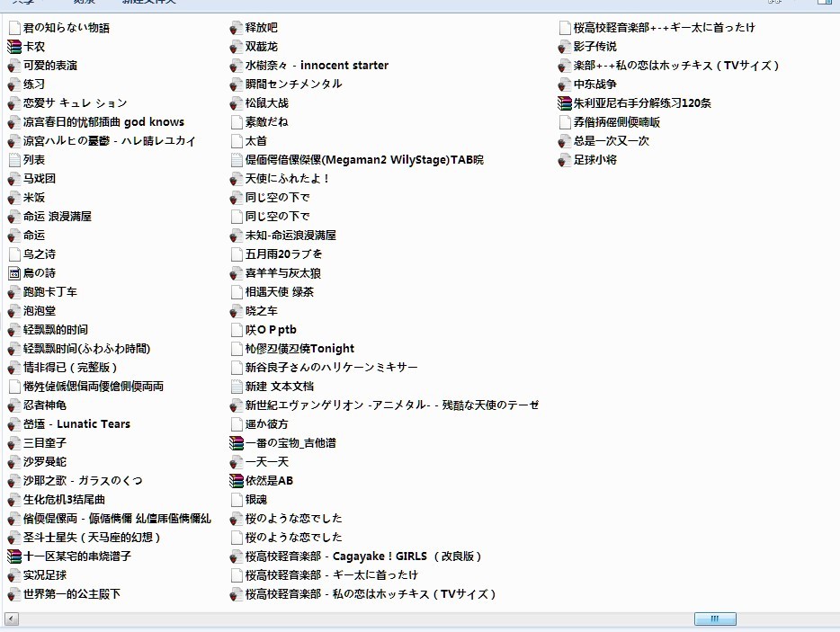840x632 pixels.
Task: Click the file 情非得已（完整版）
Action: pos(70,368)
